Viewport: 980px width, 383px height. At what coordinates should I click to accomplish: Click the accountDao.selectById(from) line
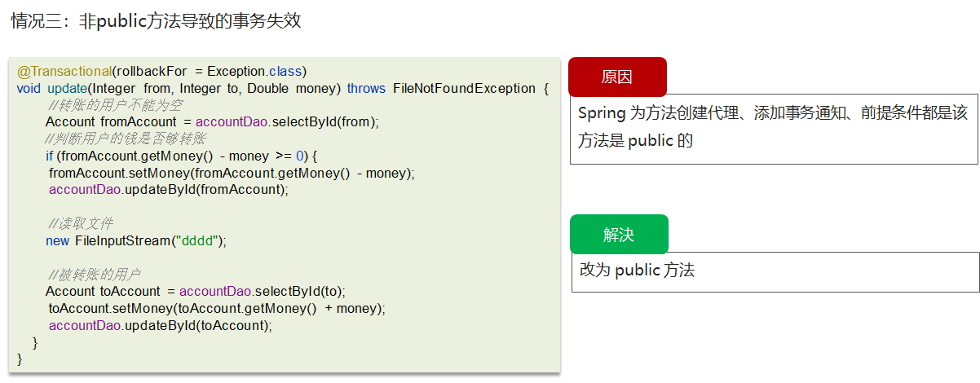213,122
